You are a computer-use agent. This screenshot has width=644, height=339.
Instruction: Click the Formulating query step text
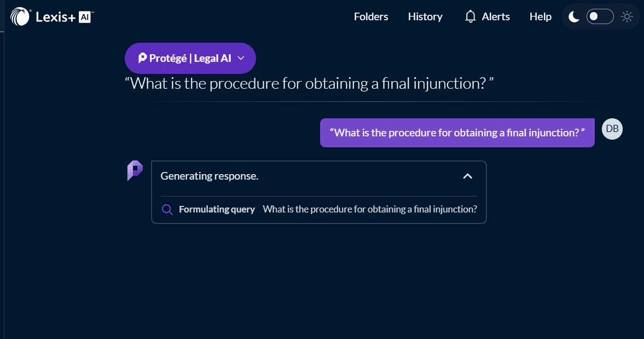point(217,209)
